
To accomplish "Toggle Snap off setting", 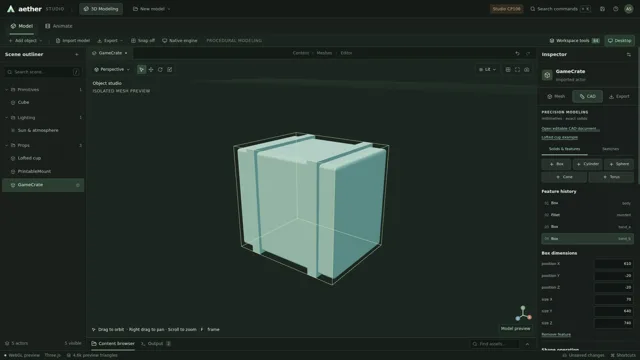I will (x=143, y=40).
